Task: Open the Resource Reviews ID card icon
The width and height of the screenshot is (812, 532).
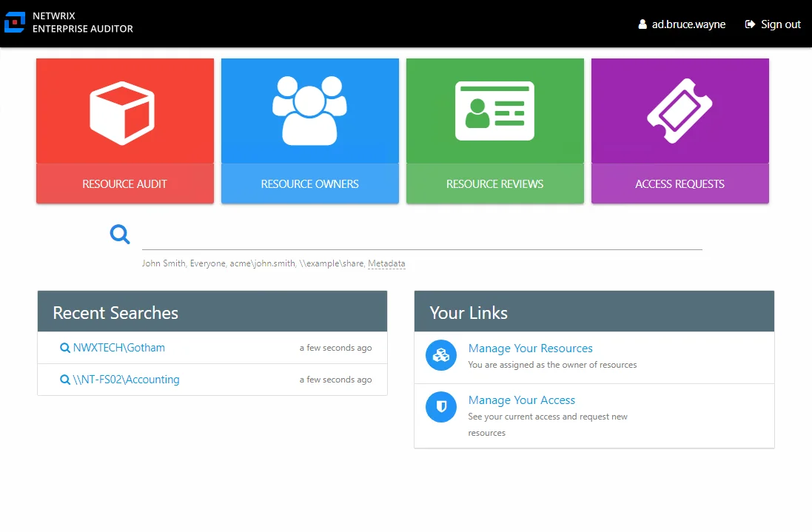Action: click(x=494, y=111)
